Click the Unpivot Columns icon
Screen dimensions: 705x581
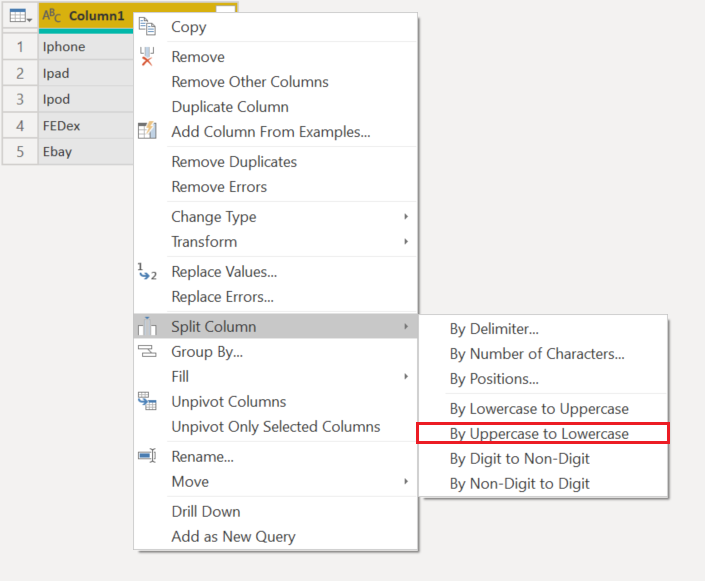pos(147,401)
